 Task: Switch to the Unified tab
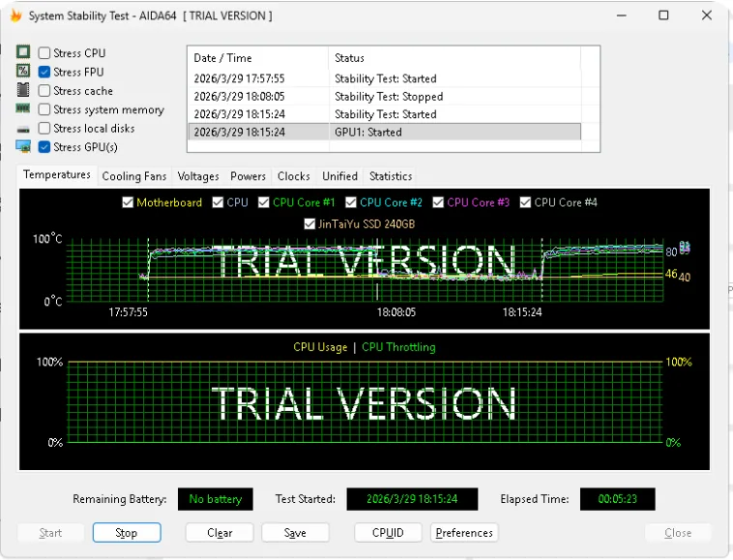tap(339, 176)
